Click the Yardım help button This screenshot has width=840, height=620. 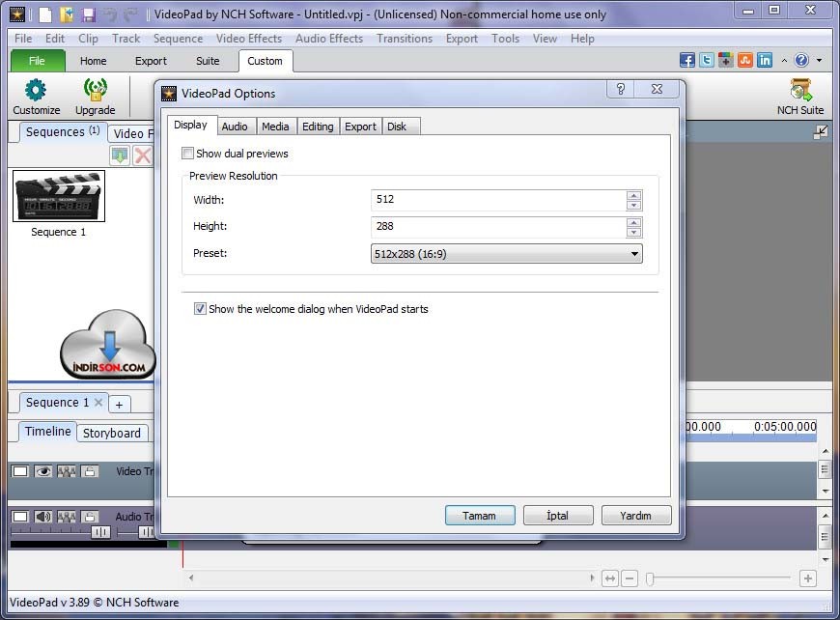coord(636,516)
